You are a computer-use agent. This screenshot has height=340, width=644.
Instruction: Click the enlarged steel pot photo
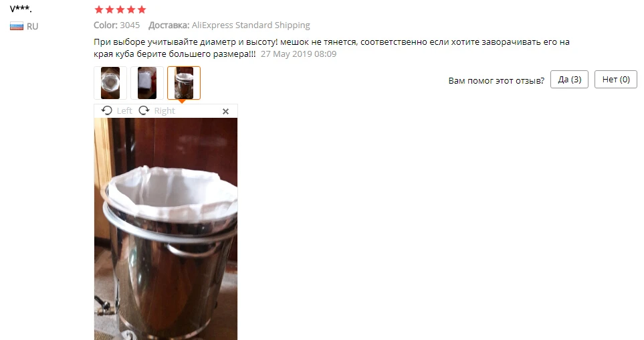pos(166,229)
